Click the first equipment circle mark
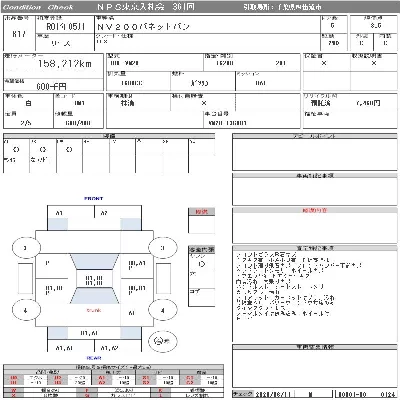Image resolution: width=400 pixels, height=400 pixels. pos(16,150)
